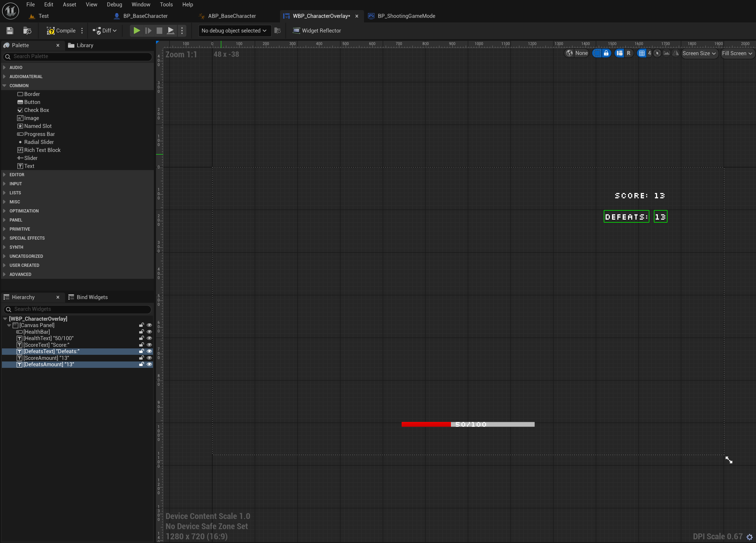Switch to BP_ShootingGameMode tab
This screenshot has height=543, width=756.
pos(406,16)
